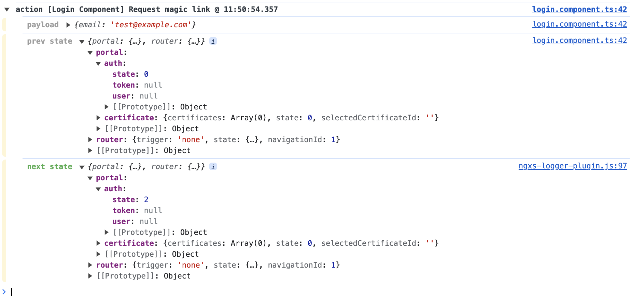The width and height of the screenshot is (644, 300).
Task: Click the console prompt input line
Action: point(321,292)
